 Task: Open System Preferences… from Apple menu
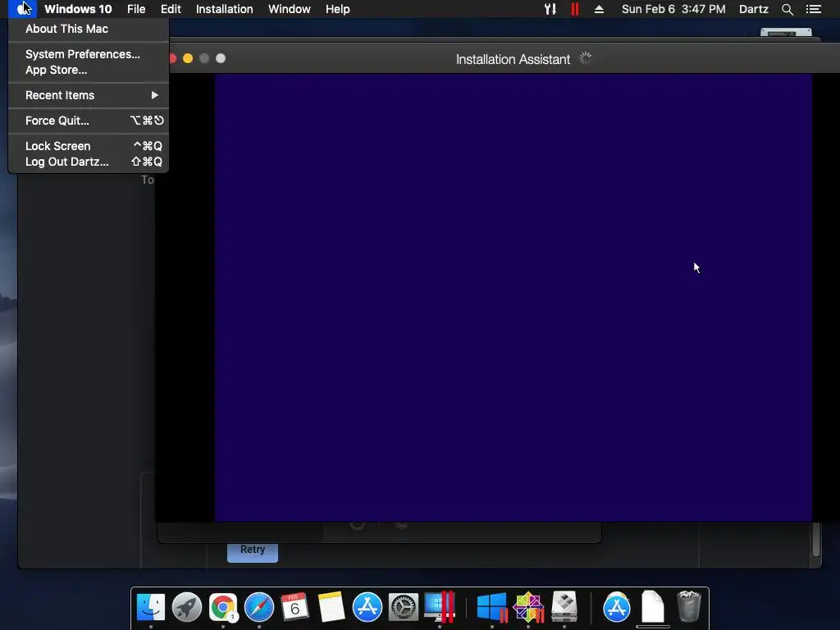[x=89, y=54]
